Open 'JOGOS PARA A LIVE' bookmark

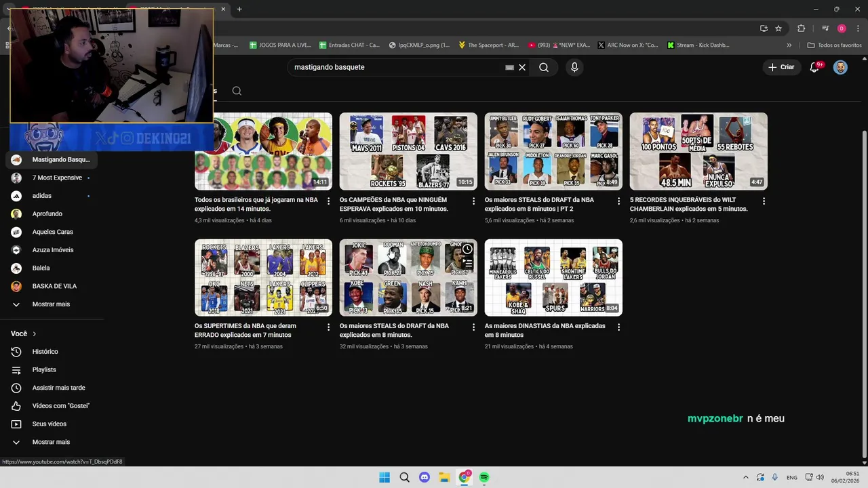point(280,45)
